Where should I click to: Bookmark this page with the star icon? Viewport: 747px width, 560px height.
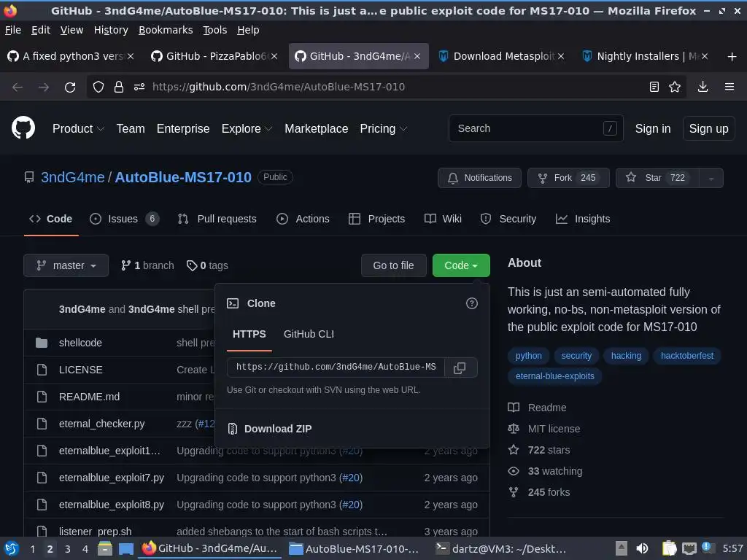click(675, 87)
